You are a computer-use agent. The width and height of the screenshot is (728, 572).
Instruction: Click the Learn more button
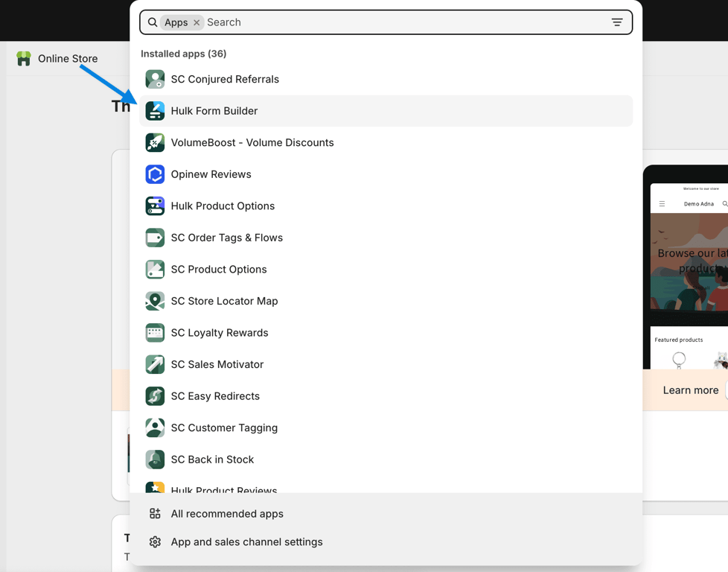click(690, 390)
